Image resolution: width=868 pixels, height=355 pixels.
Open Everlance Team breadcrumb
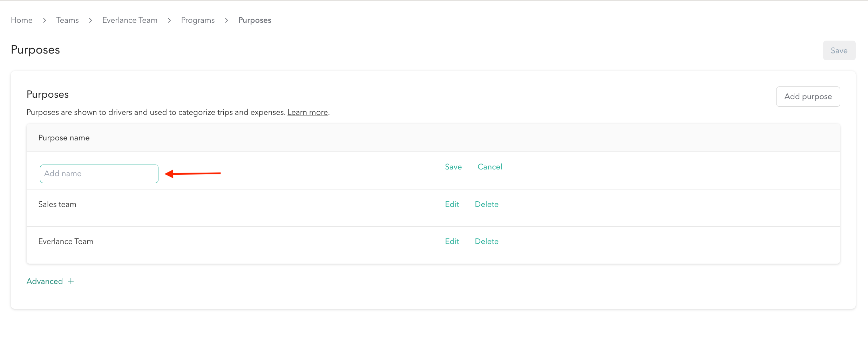pos(129,20)
